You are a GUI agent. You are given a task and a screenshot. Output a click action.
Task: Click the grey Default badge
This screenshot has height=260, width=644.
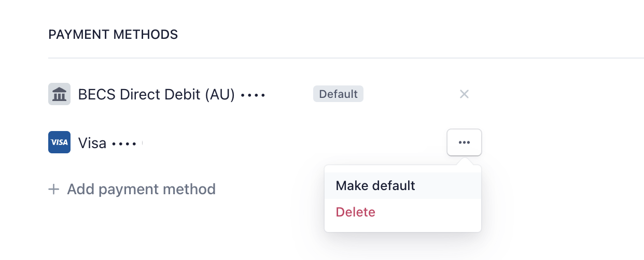(338, 94)
